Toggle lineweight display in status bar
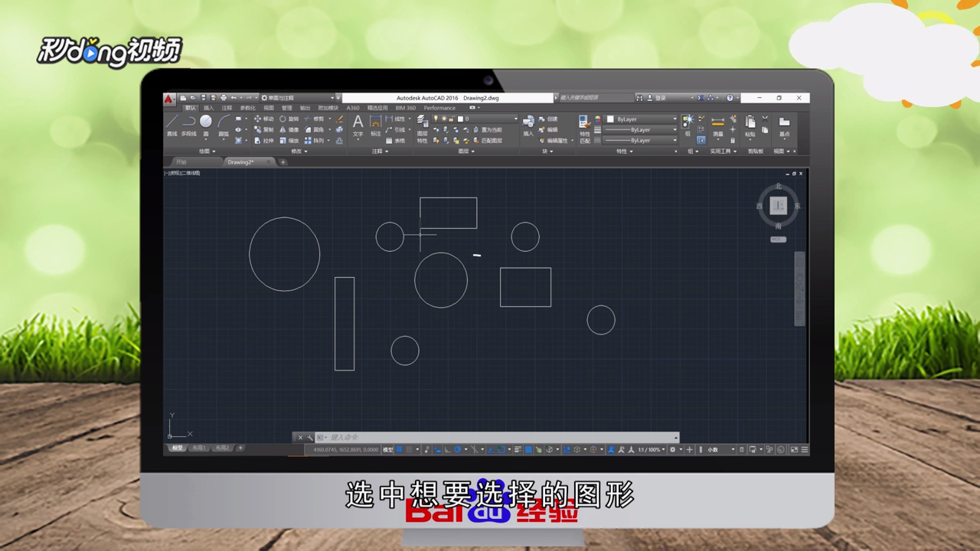Screen dimensions: 980x551 [518, 449]
